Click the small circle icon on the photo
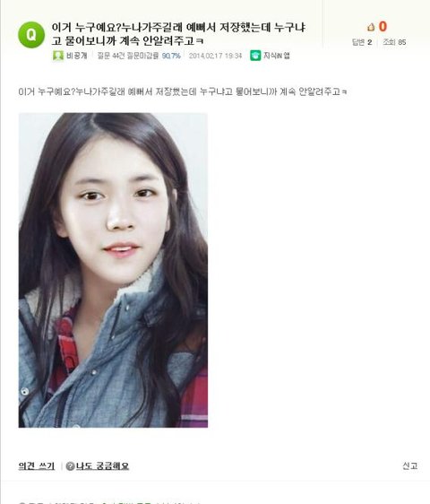Screen dimensions: 430x504 coord(25,392)
